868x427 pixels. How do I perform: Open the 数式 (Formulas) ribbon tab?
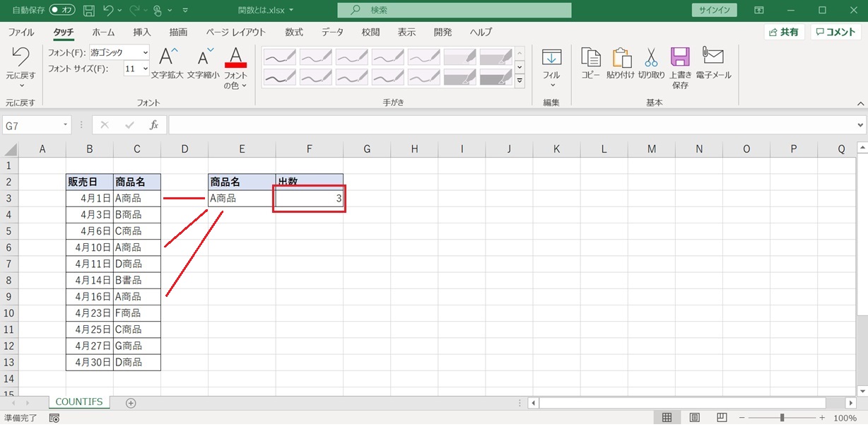tap(294, 33)
